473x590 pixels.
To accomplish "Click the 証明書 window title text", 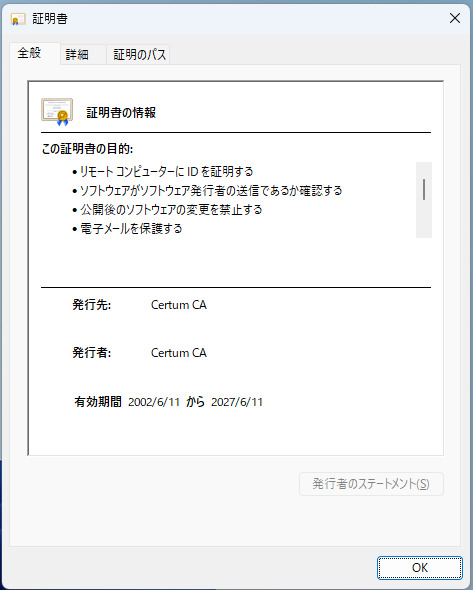I will pos(50,19).
